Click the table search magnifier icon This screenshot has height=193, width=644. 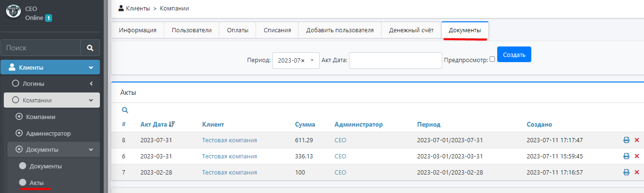(x=125, y=110)
